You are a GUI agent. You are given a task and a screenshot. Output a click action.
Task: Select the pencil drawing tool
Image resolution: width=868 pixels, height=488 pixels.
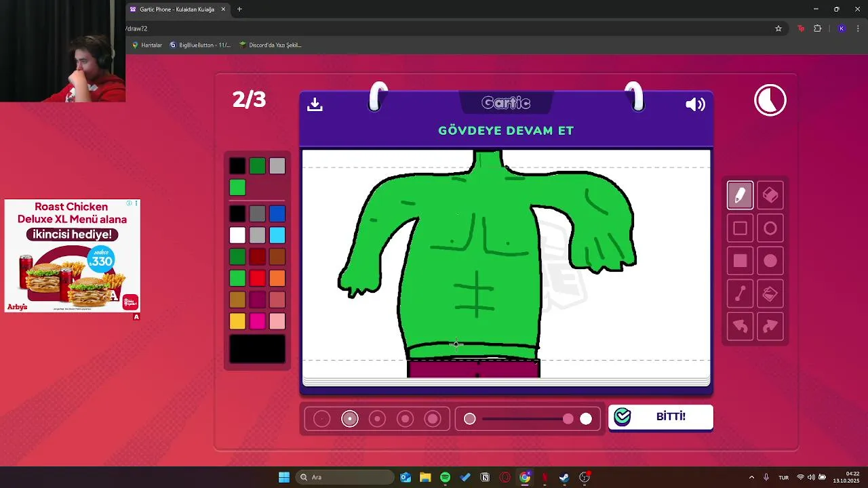740,195
